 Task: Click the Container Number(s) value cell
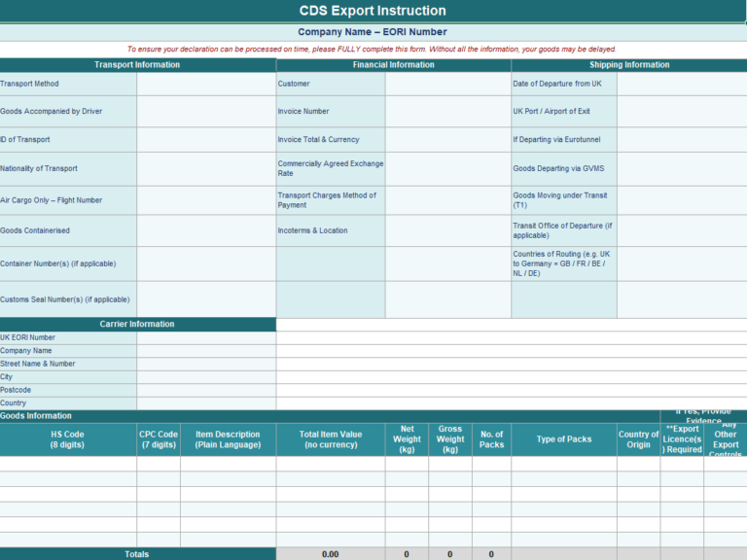pyautogui.click(x=206, y=263)
